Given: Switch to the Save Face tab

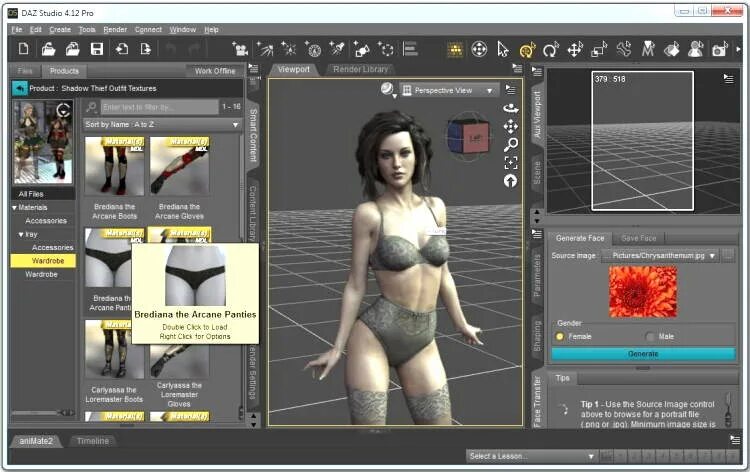Looking at the screenshot, I should (639, 238).
